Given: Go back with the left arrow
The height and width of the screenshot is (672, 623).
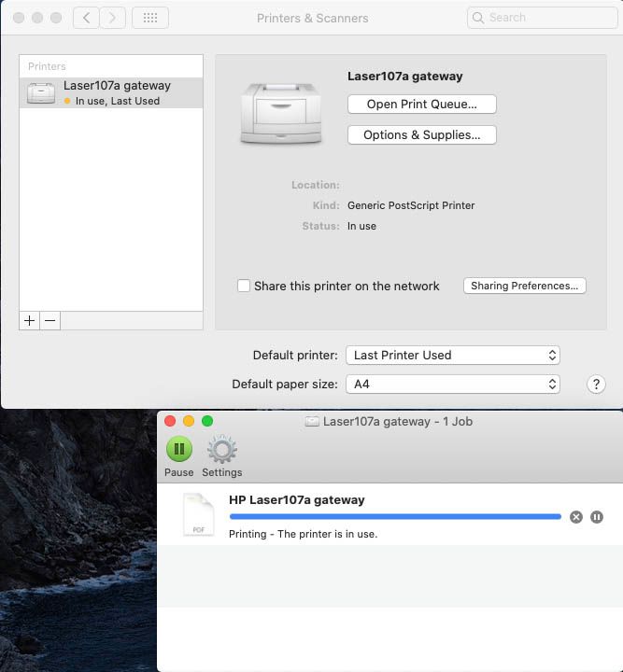Looking at the screenshot, I should [86, 18].
